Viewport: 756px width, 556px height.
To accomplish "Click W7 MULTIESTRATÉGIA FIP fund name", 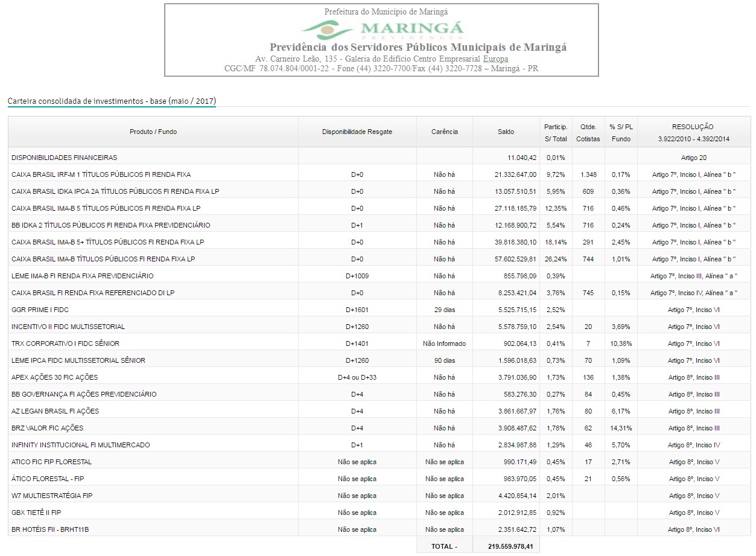I will [52, 496].
